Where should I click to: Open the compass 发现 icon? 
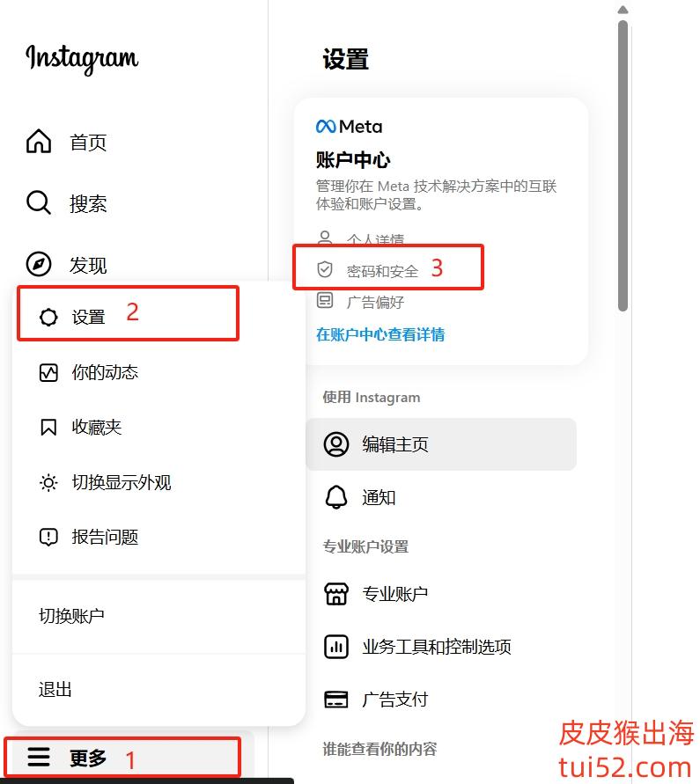click(39, 264)
